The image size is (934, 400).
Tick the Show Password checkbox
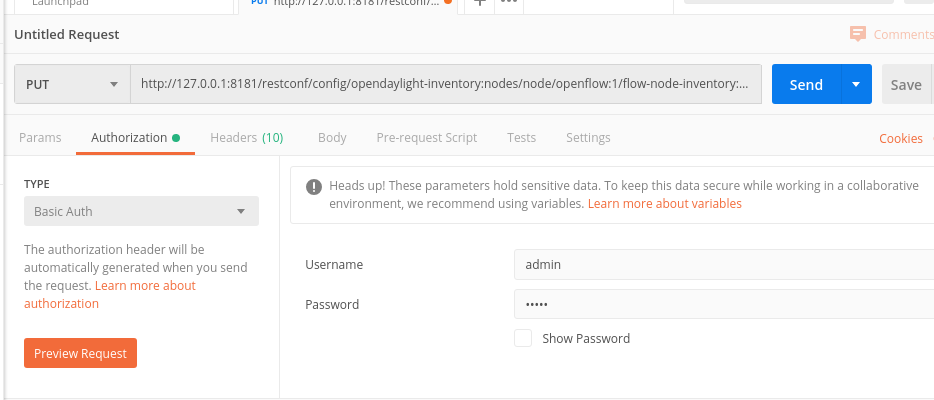(523, 338)
